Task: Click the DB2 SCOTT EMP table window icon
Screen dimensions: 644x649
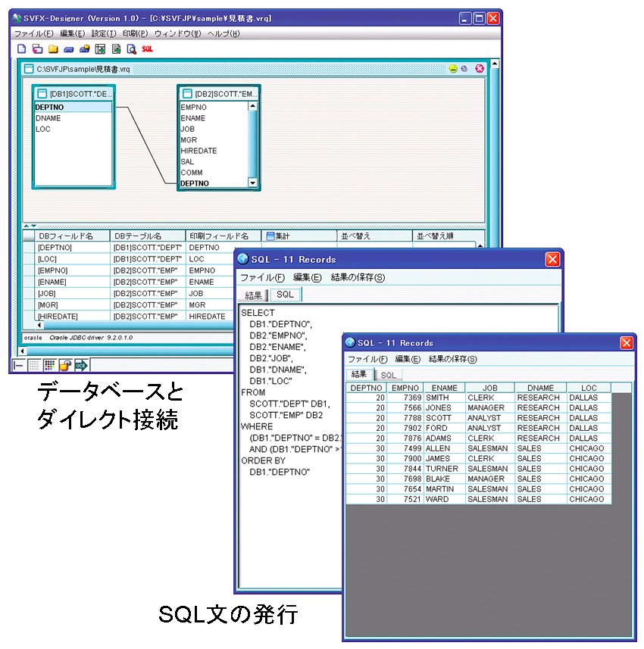Action: point(187,94)
